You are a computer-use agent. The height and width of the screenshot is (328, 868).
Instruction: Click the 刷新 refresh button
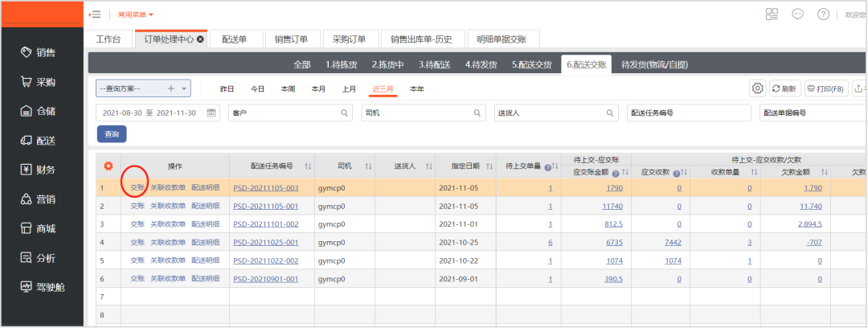click(784, 88)
